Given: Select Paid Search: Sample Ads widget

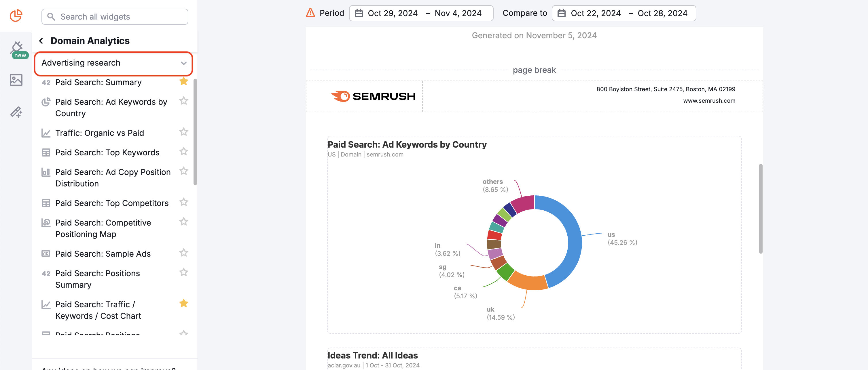Looking at the screenshot, I should point(103,253).
